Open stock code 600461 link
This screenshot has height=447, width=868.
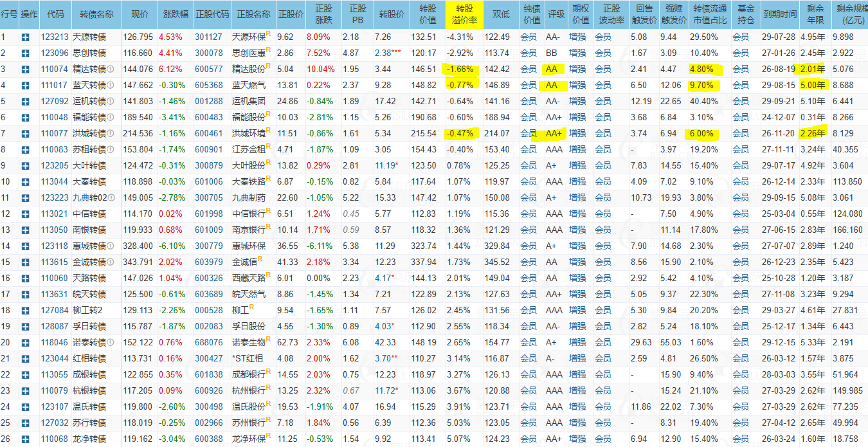[208, 134]
